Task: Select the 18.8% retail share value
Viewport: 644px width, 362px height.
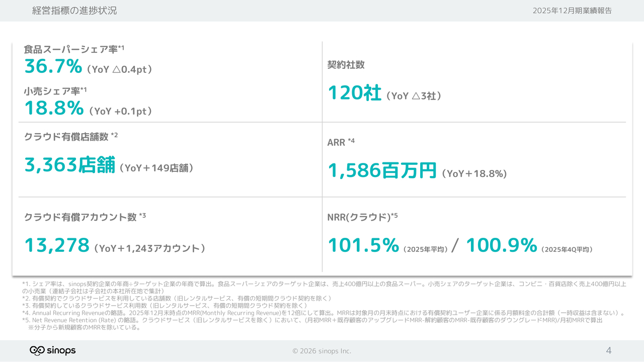Action: pyautogui.click(x=54, y=108)
